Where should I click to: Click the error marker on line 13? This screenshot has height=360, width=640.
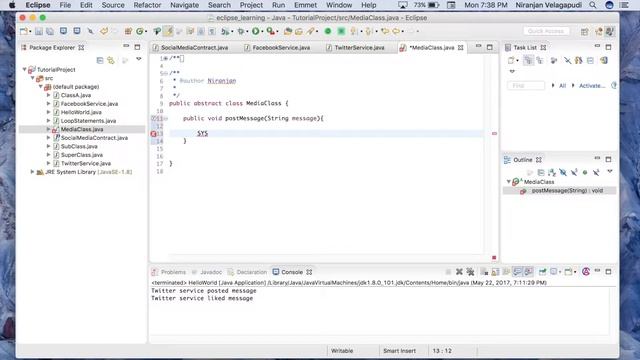[x=153, y=134]
